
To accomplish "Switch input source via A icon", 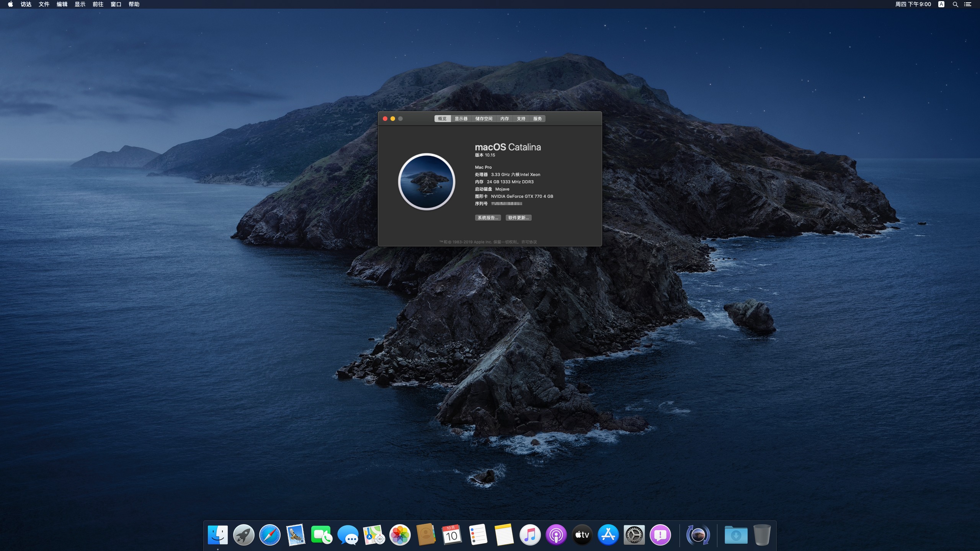I will [941, 4].
